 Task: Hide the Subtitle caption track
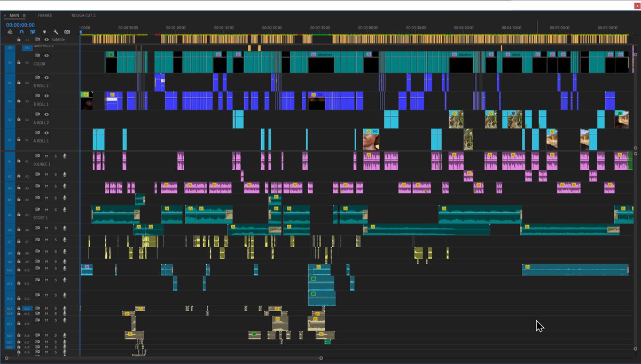tap(46, 39)
